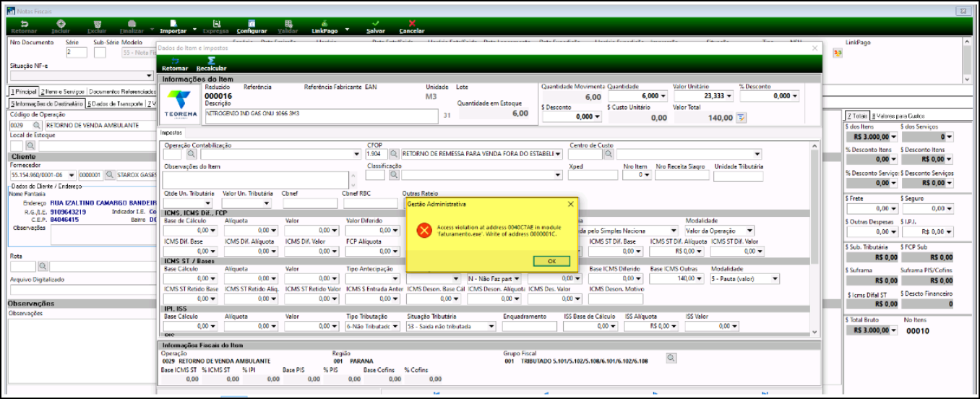Click the $ dos Itens field showing R$ 3.000,00
Screen dimensions: 980x399
click(871, 137)
